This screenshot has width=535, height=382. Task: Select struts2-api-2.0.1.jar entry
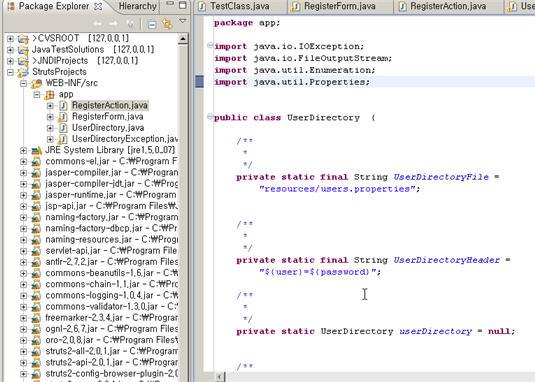click(x=112, y=363)
